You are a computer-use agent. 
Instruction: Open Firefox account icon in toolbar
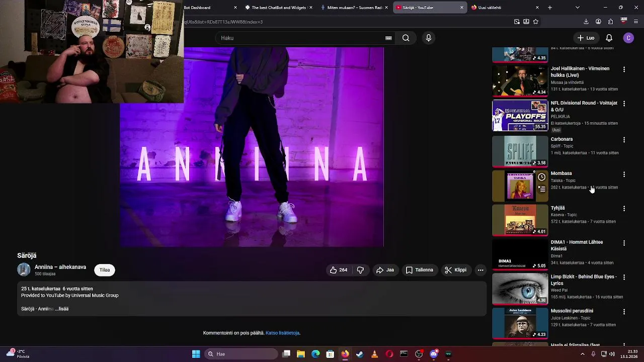point(598,22)
